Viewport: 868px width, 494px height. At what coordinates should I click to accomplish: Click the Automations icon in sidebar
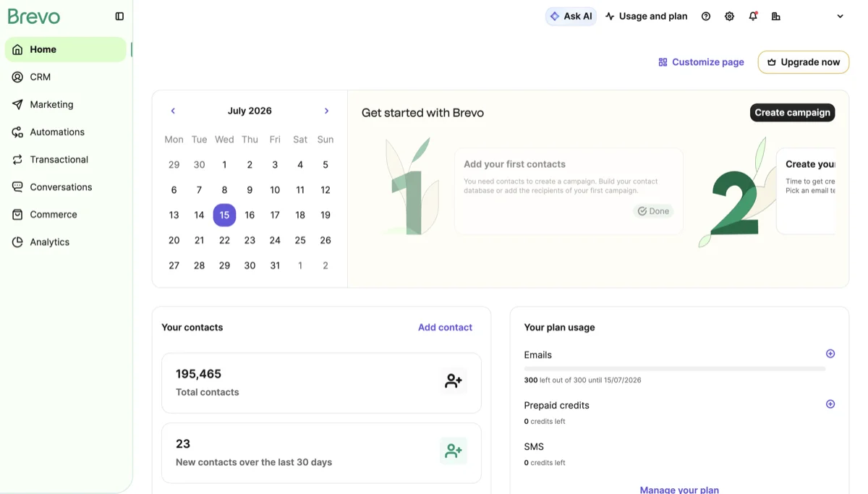17,132
